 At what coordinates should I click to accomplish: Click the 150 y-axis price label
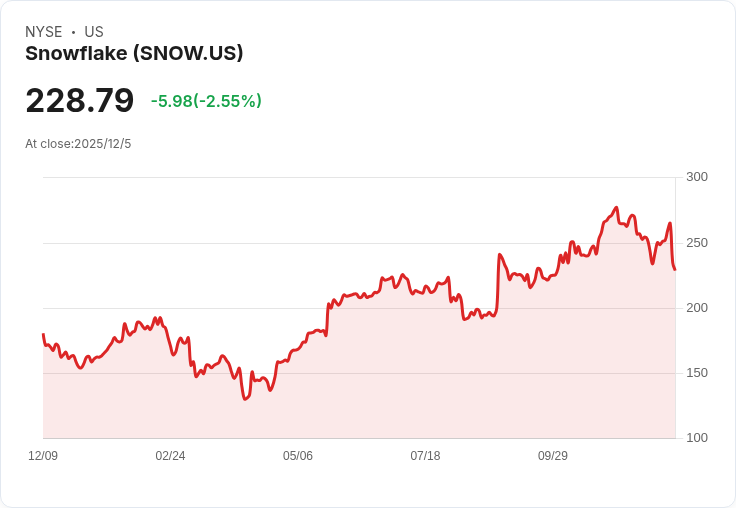pos(697,373)
